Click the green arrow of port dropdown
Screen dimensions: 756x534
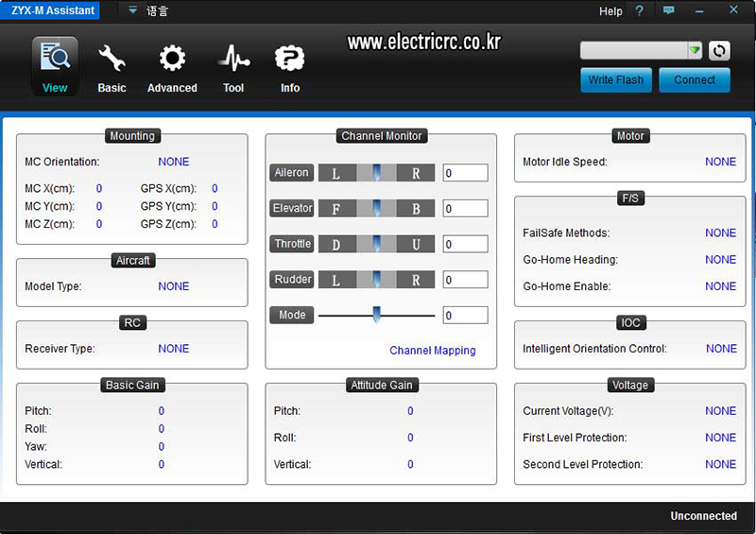click(695, 50)
